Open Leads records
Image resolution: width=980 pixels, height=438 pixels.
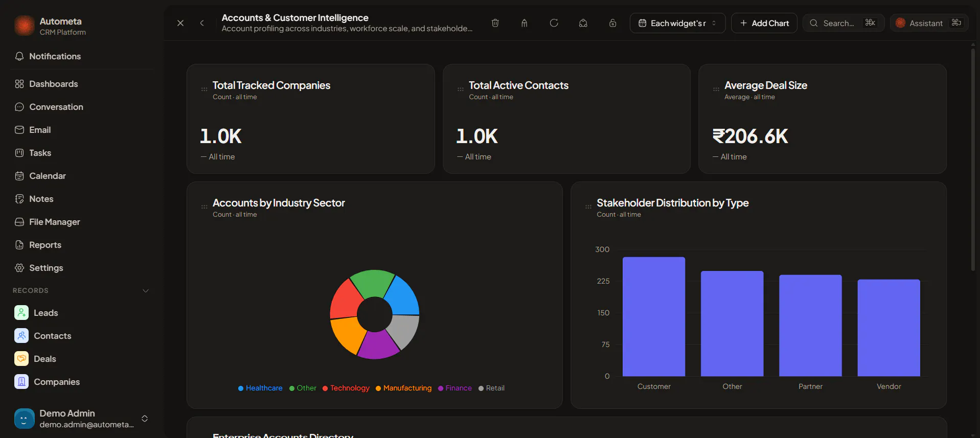82,313
